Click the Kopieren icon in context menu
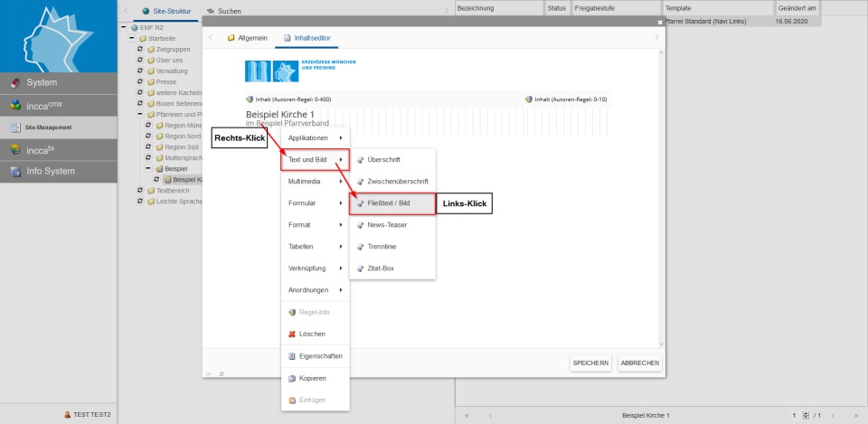The width and height of the screenshot is (868, 424). point(291,378)
